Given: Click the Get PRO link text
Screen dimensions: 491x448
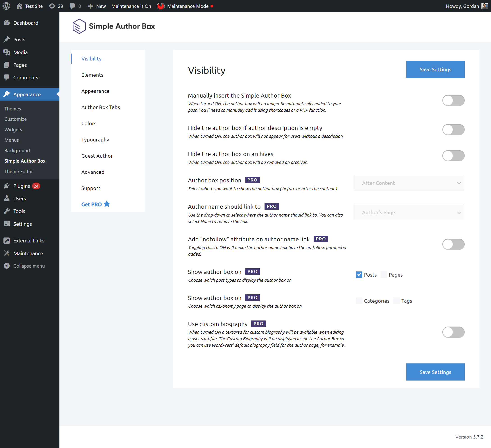Looking at the screenshot, I should pyautogui.click(x=92, y=204).
